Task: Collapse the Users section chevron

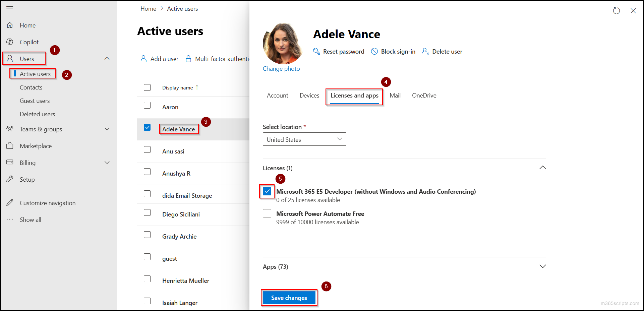Action: click(107, 58)
